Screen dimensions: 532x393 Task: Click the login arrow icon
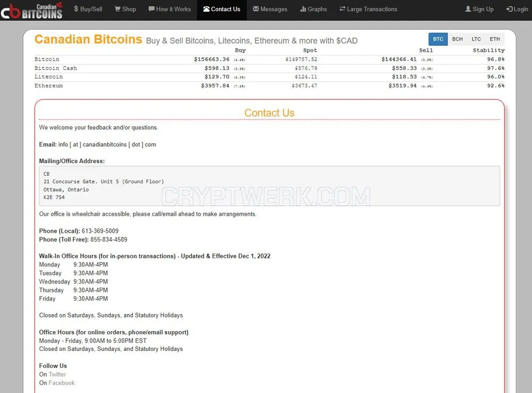(x=509, y=9)
